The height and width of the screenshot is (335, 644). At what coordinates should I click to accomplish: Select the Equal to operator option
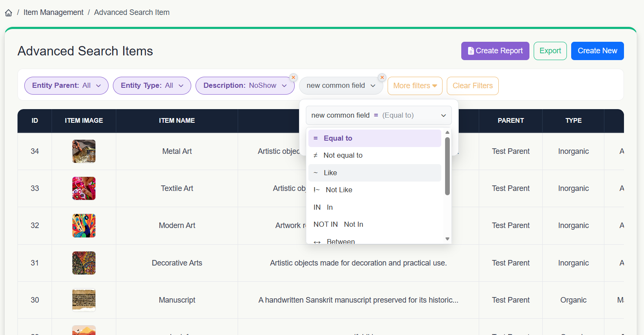point(375,138)
